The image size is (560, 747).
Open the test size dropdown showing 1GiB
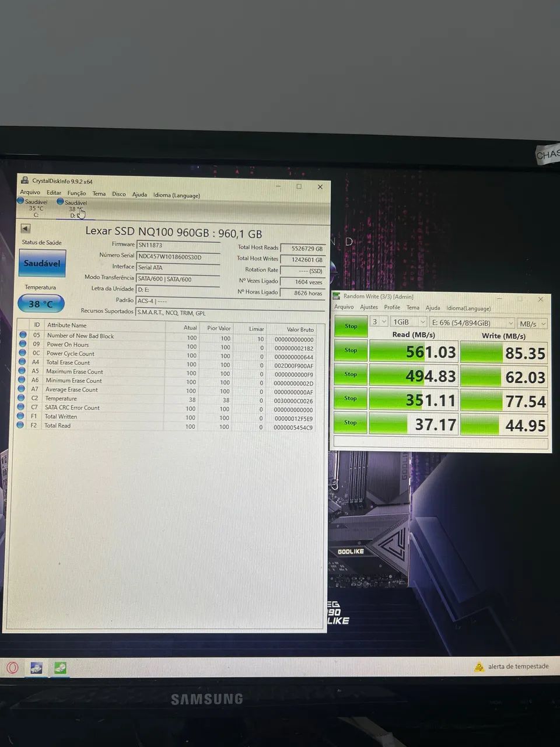[408, 322]
